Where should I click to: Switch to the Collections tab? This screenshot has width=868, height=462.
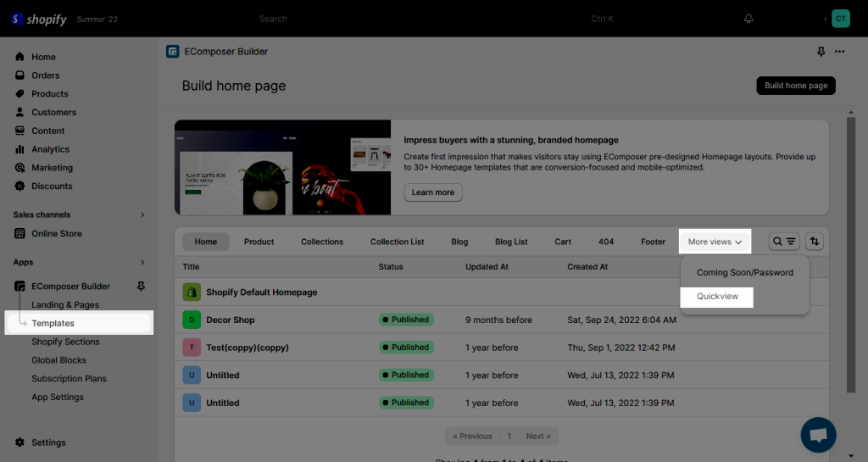[322, 242]
